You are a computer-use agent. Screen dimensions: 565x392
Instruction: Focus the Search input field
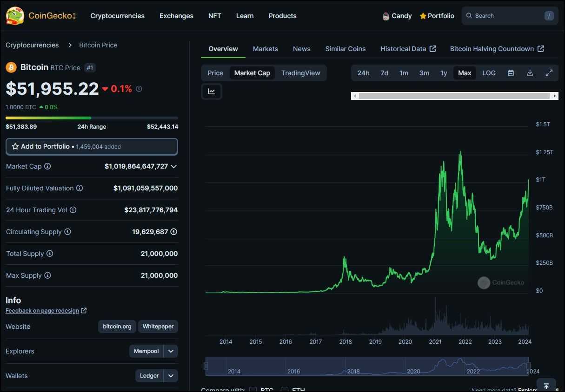510,16
